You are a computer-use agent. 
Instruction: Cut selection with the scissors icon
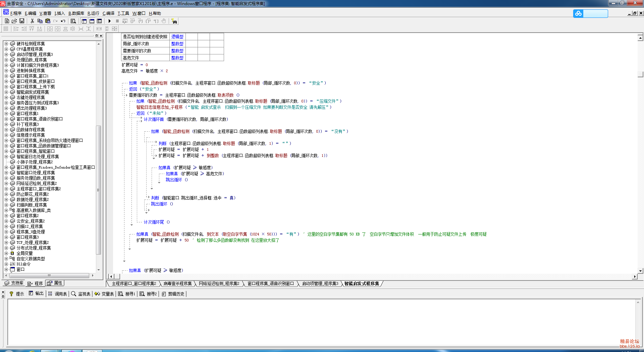point(32,21)
